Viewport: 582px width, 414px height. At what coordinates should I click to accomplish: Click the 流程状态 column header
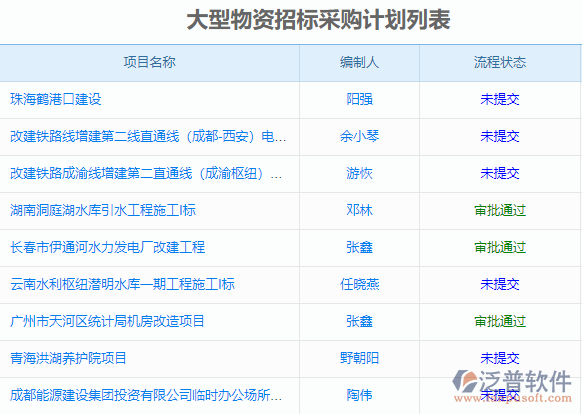pyautogui.click(x=500, y=62)
